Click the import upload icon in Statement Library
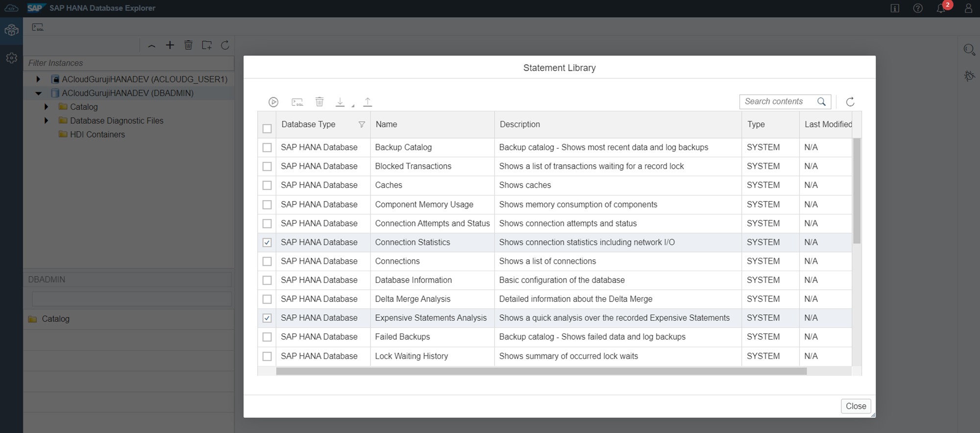980x433 pixels. (367, 102)
